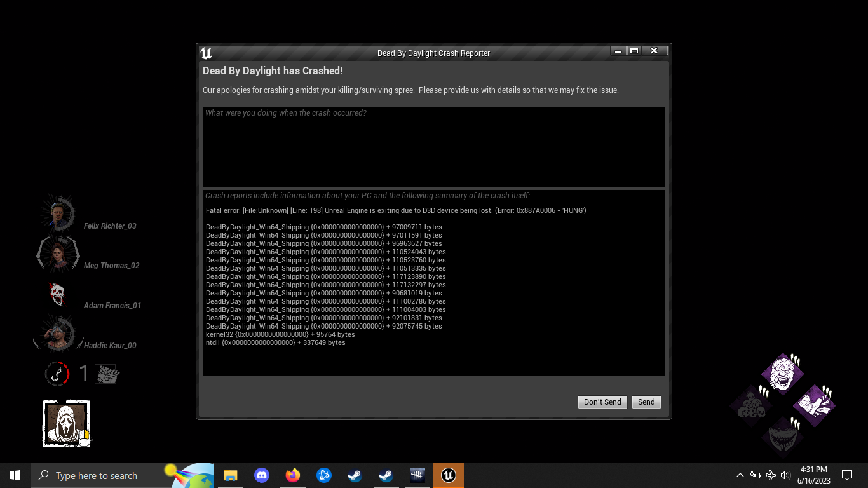
Task: Click the Don't Send button
Action: pyautogui.click(x=602, y=402)
